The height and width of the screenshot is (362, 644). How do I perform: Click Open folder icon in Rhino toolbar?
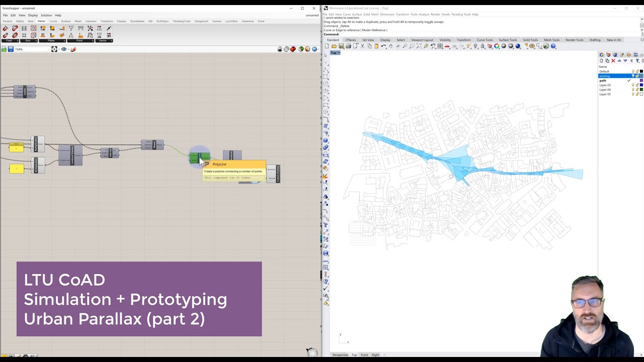pos(334,46)
